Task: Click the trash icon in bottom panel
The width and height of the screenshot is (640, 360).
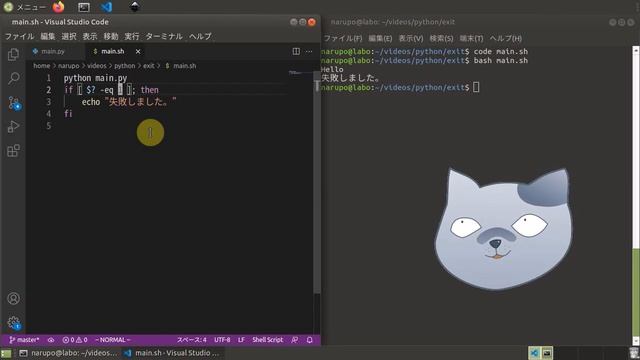Action: click(x=633, y=353)
